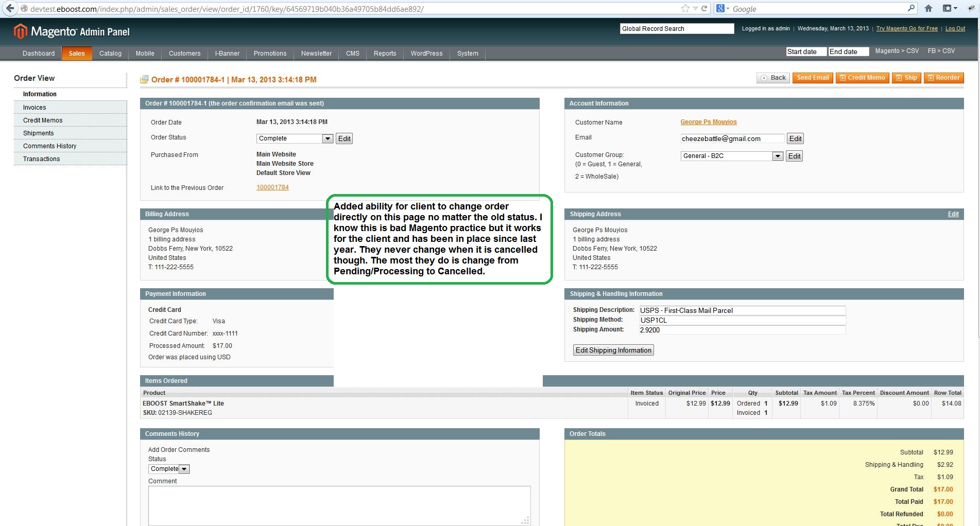The image size is (980, 526).
Task: Click the Back button
Action: [773, 78]
